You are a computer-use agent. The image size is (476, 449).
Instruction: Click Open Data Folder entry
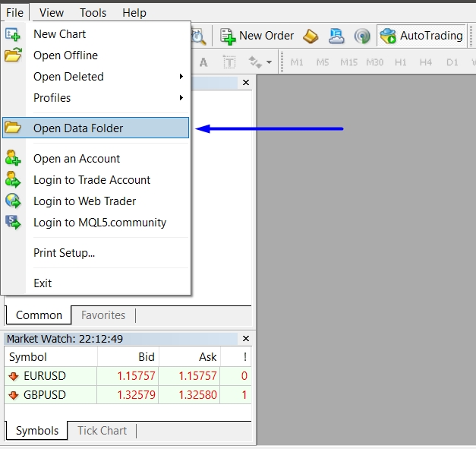click(96, 128)
